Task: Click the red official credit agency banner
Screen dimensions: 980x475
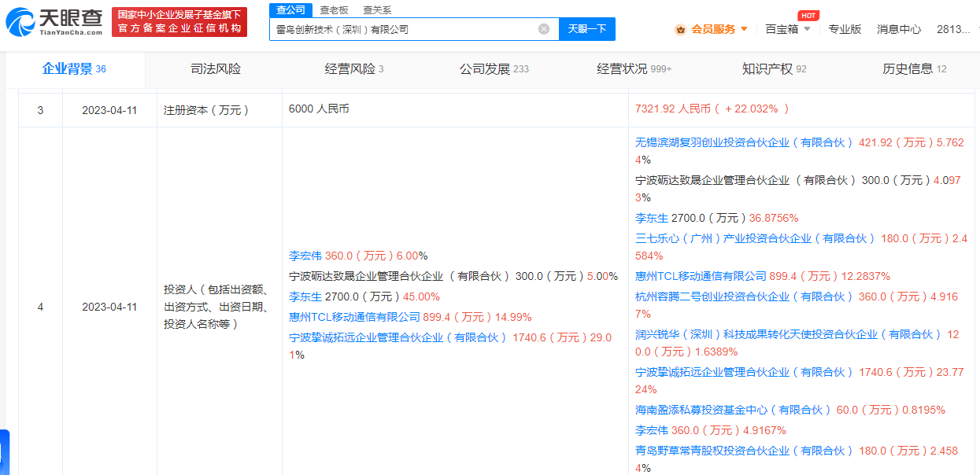Action: click(179, 22)
